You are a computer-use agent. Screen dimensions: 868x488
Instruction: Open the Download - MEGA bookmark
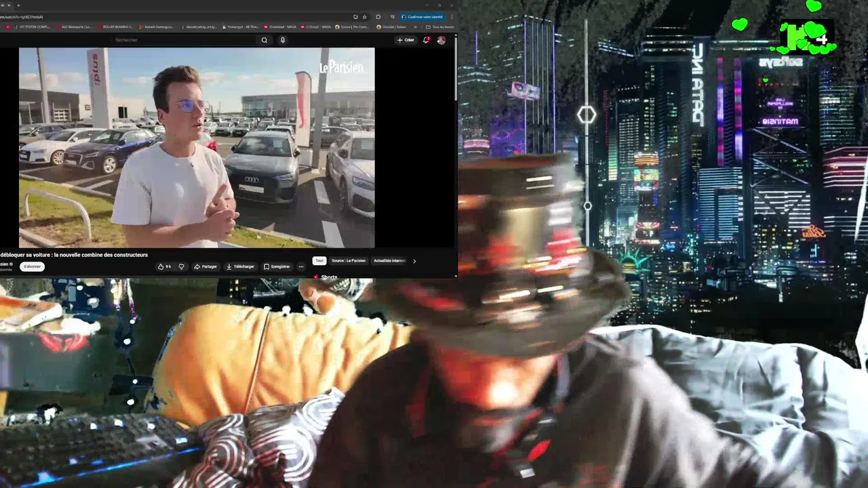[x=280, y=26]
